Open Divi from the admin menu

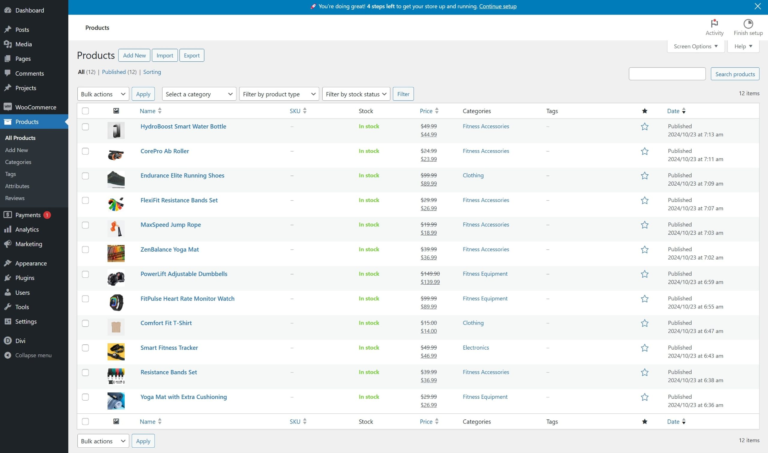pyautogui.click(x=22, y=340)
